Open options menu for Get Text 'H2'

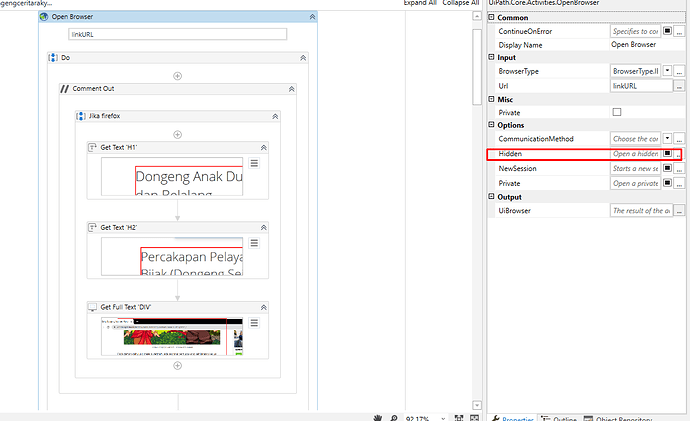tap(254, 243)
